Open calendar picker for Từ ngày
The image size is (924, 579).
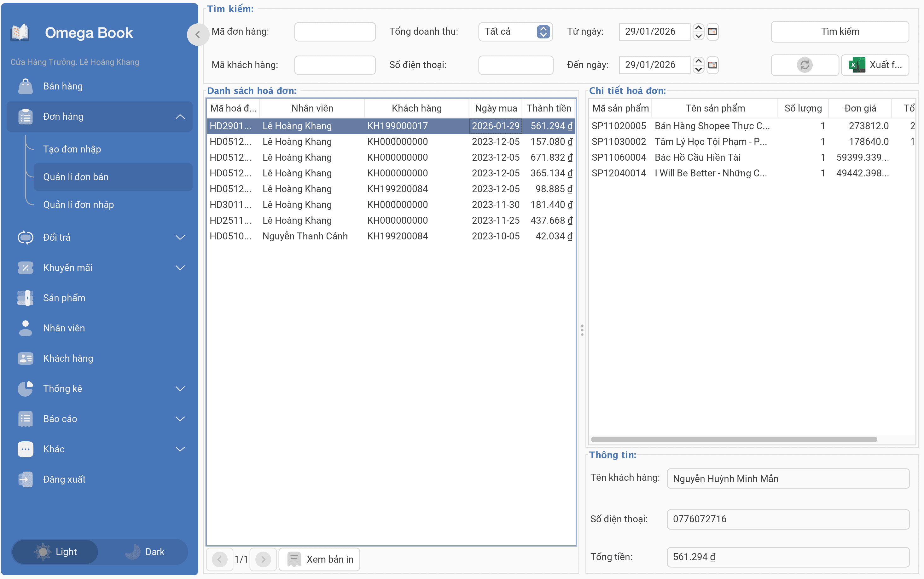[x=712, y=32]
